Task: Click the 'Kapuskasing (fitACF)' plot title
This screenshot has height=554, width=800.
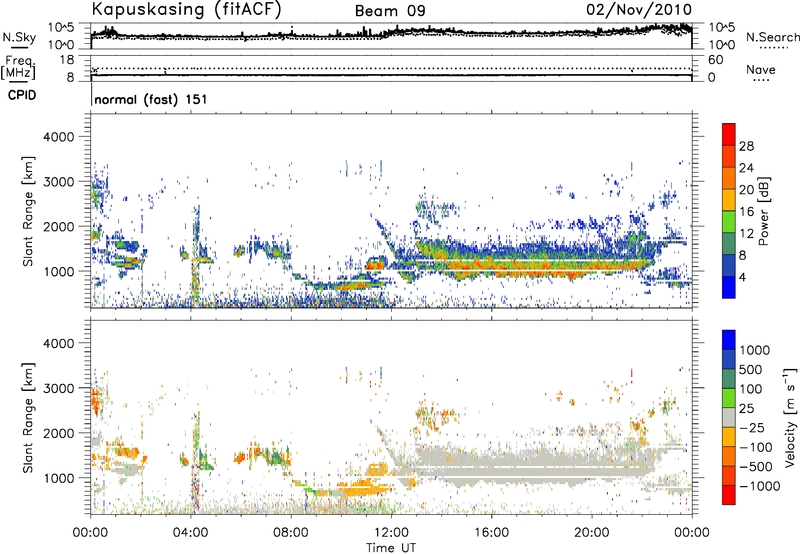Action: [x=187, y=9]
